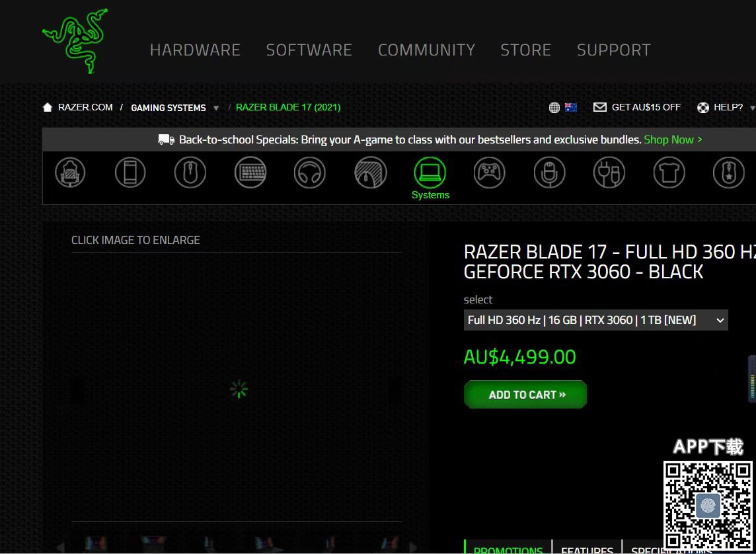Open the mice category icon
This screenshot has height=554, width=756.
coord(190,173)
